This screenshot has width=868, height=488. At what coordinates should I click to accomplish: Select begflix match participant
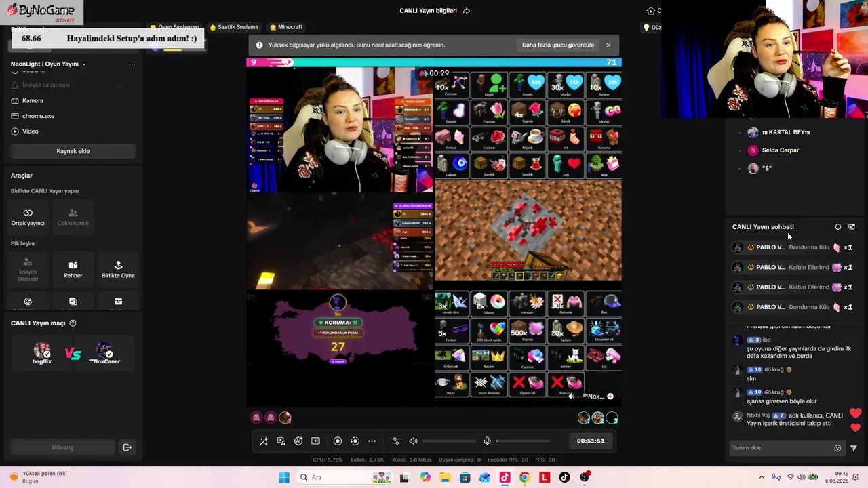point(42,354)
